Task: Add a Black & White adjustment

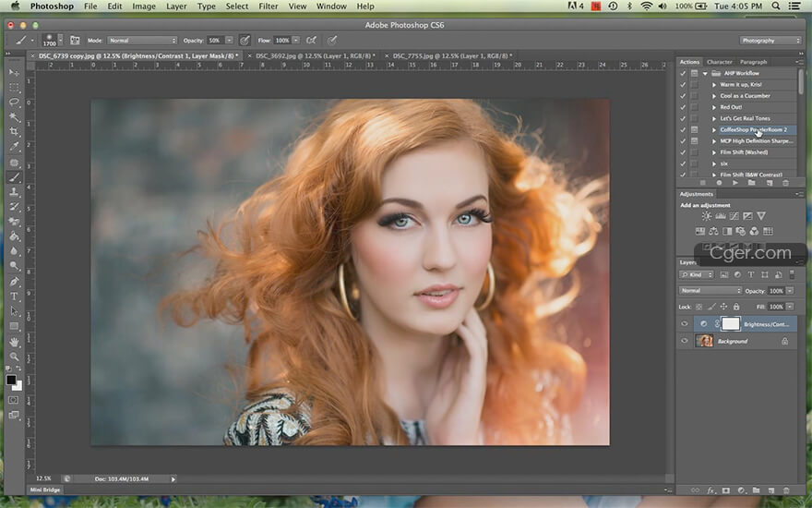Action: (727, 231)
